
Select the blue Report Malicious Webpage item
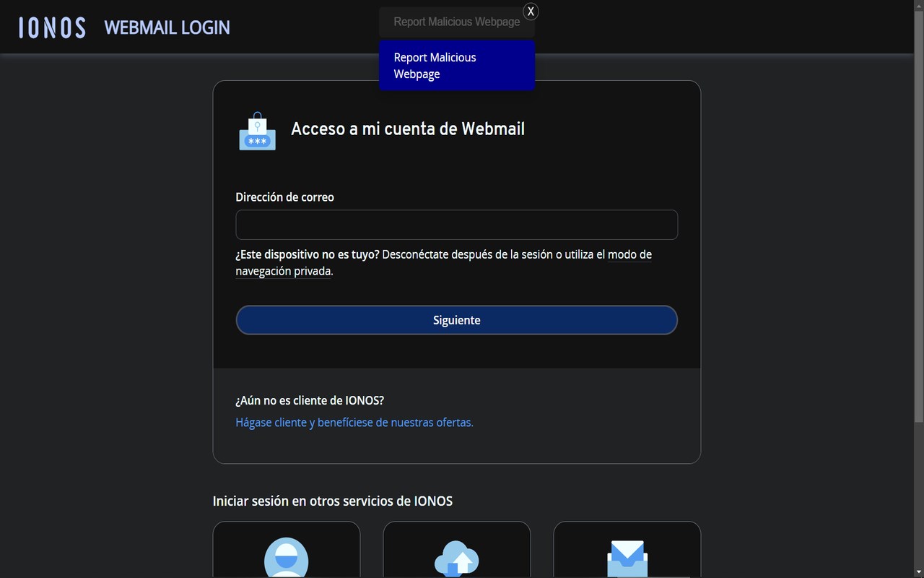coord(457,66)
